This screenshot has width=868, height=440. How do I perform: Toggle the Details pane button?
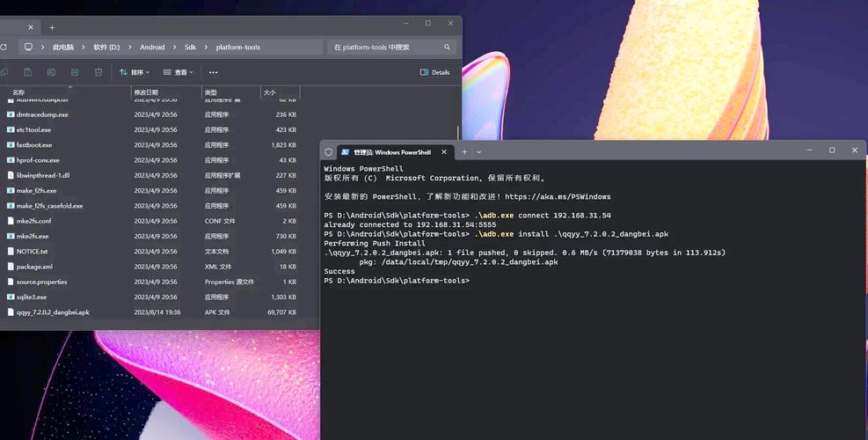434,72
